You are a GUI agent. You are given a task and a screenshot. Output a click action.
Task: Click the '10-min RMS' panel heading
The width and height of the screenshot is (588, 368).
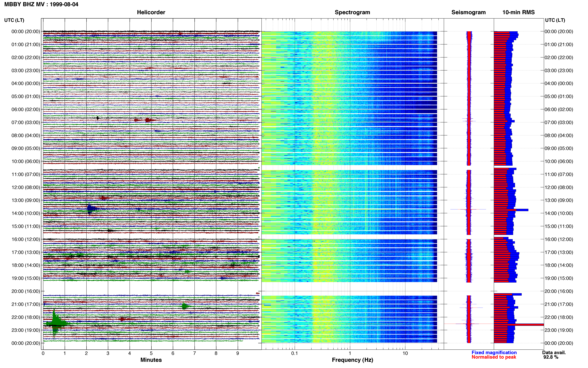(x=518, y=12)
